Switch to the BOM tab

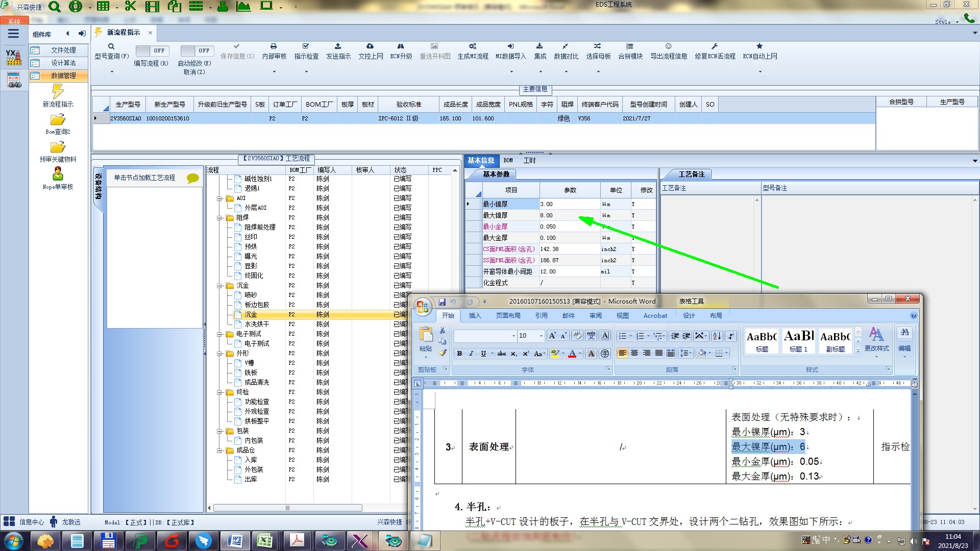tap(508, 160)
